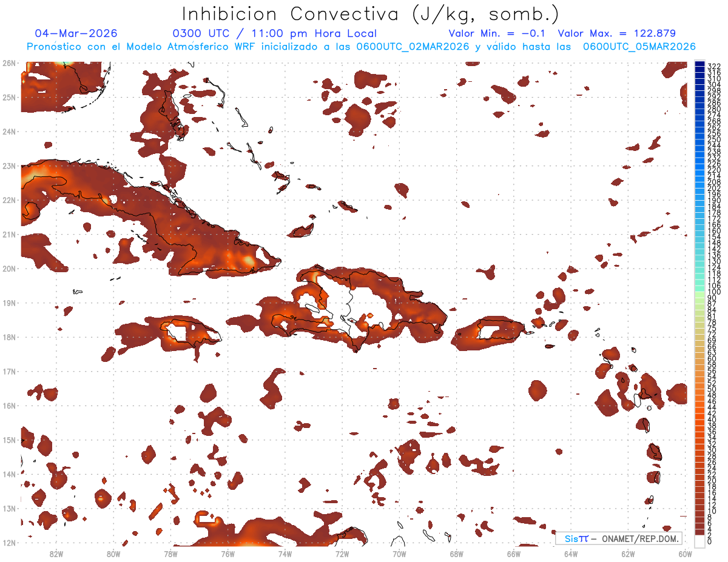
Task: Click the 14N latitude label
Action: point(8,474)
